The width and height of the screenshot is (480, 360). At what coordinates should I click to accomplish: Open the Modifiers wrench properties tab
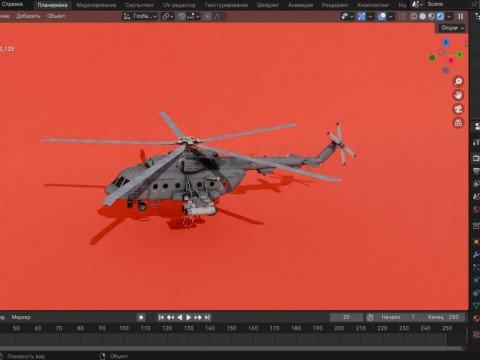coord(476,254)
